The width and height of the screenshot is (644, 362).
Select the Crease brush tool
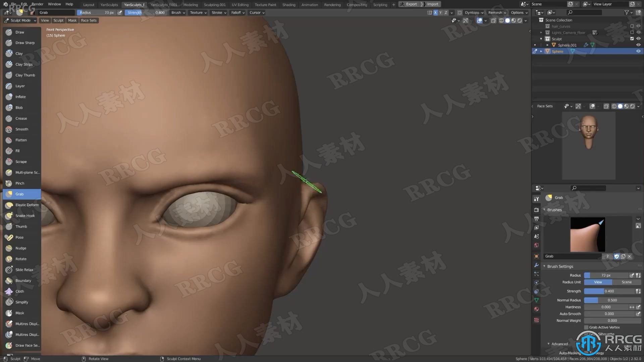click(x=21, y=118)
